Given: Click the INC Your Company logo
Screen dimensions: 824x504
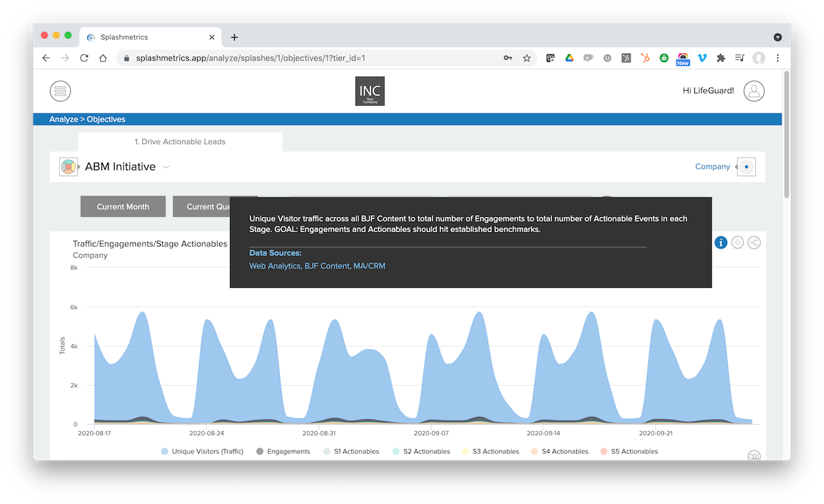Looking at the screenshot, I should coord(370,91).
